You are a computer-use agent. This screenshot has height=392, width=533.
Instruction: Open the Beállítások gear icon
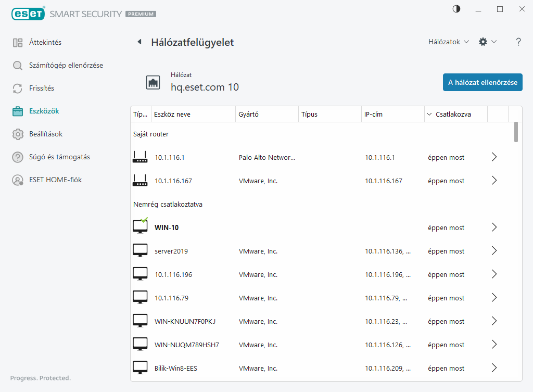point(18,134)
